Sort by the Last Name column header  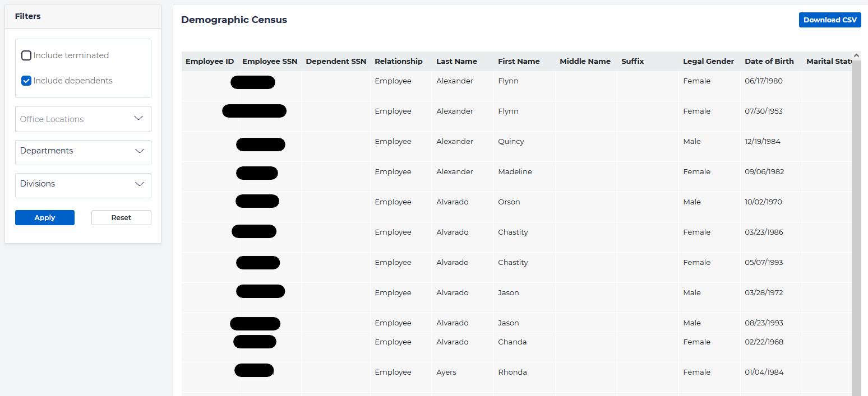coord(456,61)
